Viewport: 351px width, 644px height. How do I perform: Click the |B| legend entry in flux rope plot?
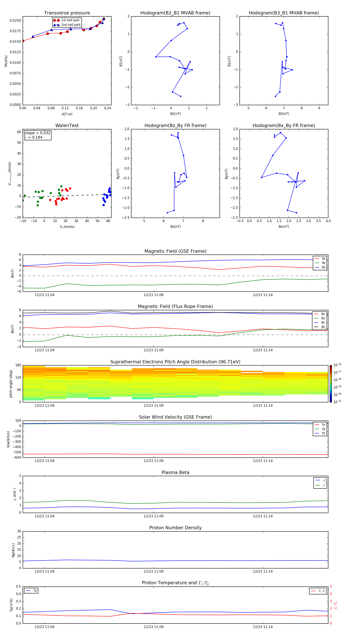click(320, 327)
